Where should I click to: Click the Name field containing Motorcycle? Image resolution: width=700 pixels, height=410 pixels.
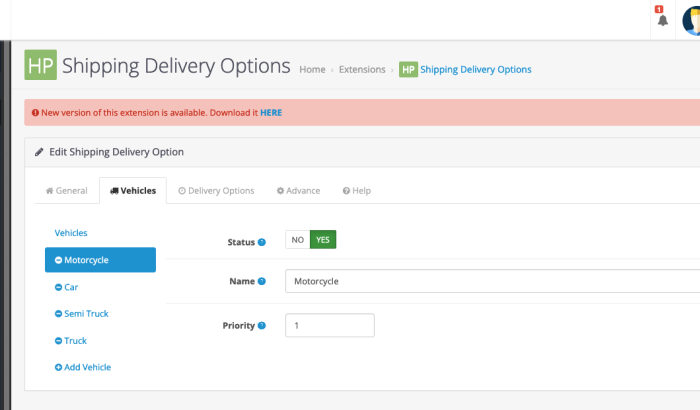coord(492,281)
